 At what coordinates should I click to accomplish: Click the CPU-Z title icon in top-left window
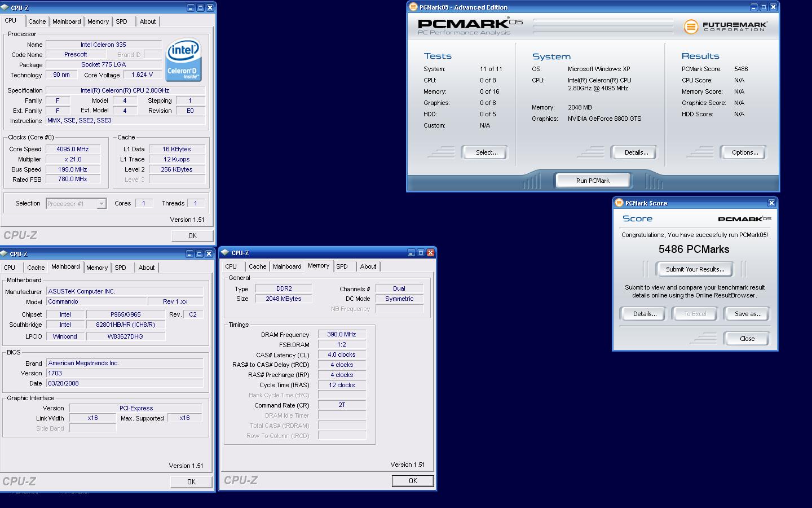tap(5, 8)
